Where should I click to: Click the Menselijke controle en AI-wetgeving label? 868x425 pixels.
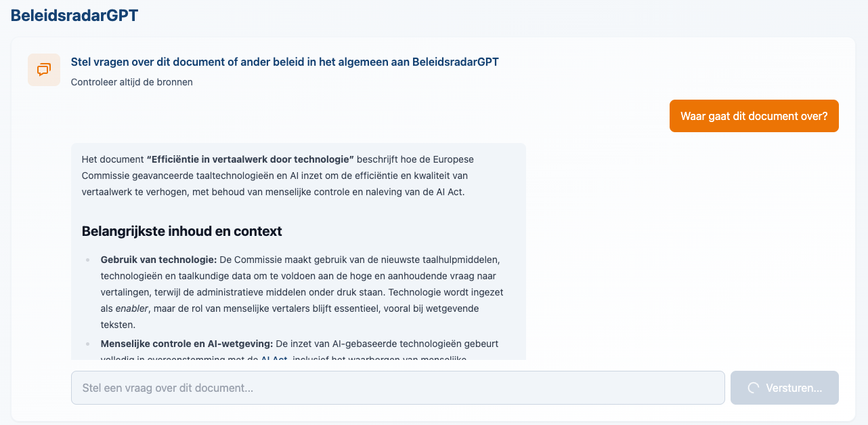pos(187,344)
